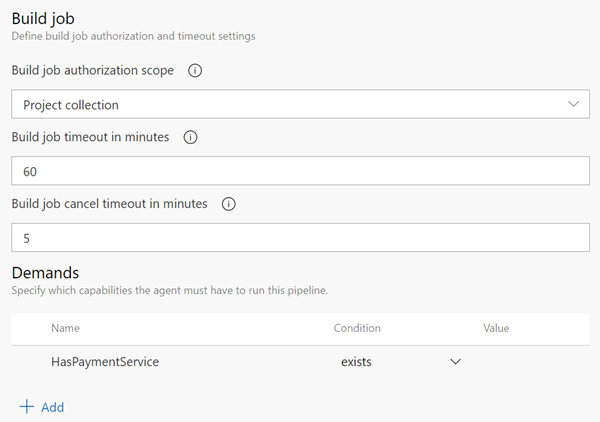Image resolution: width=600 pixels, height=422 pixels.
Task: Click the Name column header
Action: point(65,328)
